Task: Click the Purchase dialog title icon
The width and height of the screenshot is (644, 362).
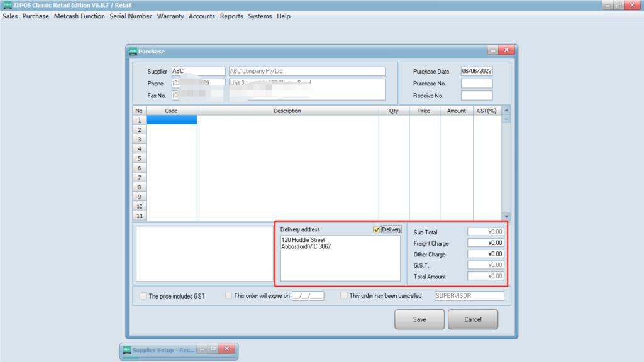Action: click(133, 51)
